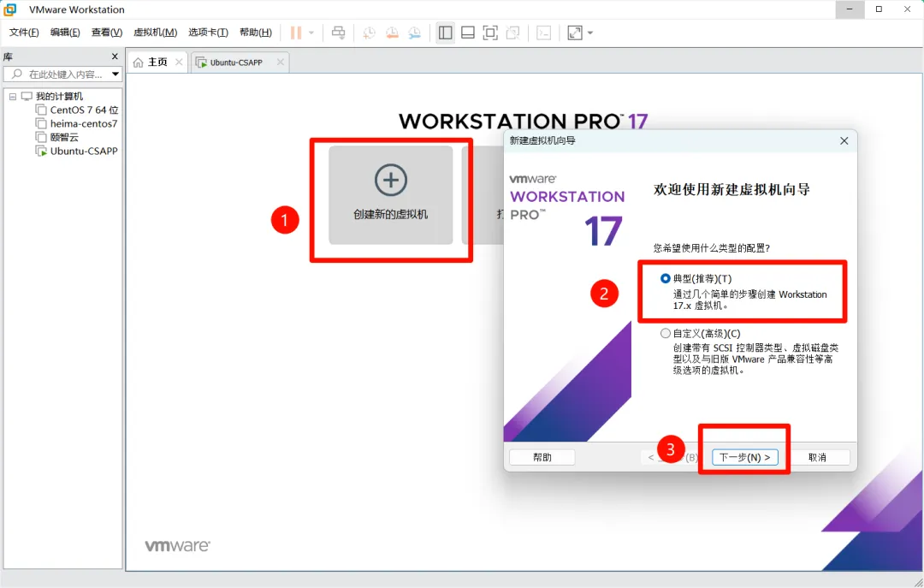Toggle the thumbnail bar view icon
This screenshot has width=924, height=588.
pos(468,33)
